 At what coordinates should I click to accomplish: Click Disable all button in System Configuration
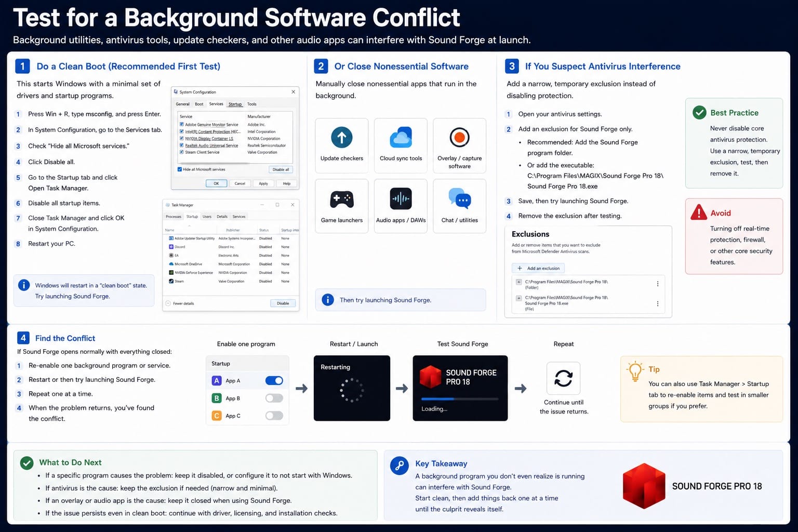point(281,169)
